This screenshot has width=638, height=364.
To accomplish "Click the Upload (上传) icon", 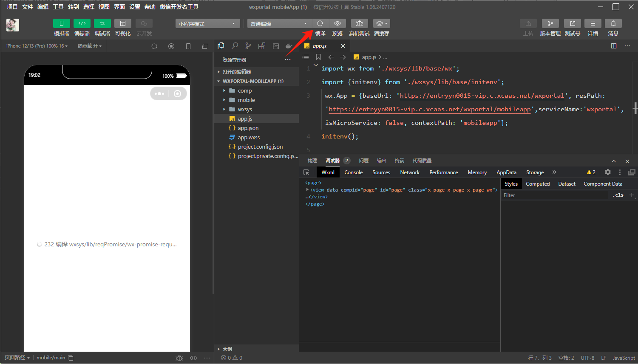I will pyautogui.click(x=528, y=23).
